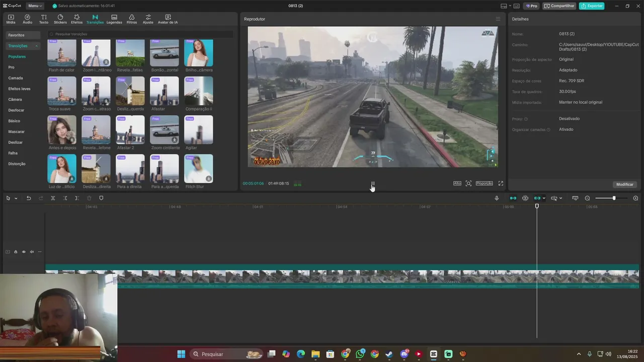This screenshot has height=362, width=644.
Task: Open the Legendas panel
Action: [x=114, y=19]
